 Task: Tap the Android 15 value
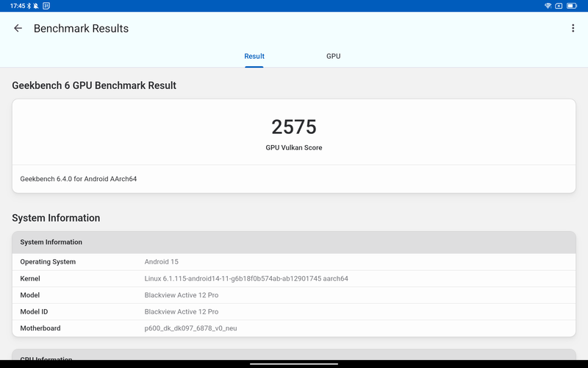point(161,262)
